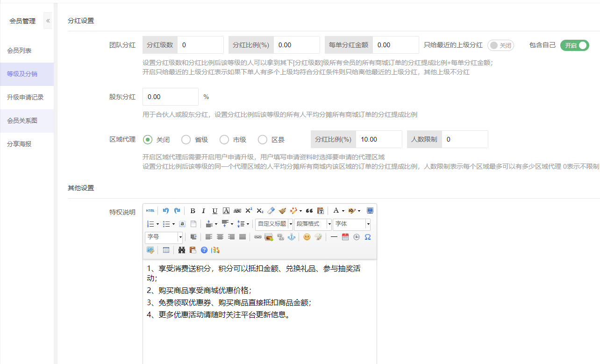Insert a special character with the Omega icon
The image size is (600, 364).
(367, 237)
